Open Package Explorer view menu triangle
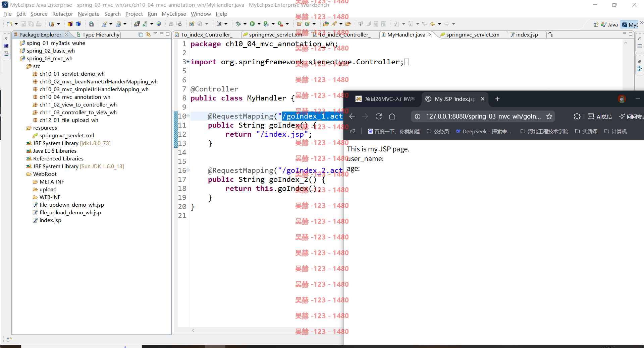Image resolution: width=644 pixels, height=348 pixels. [x=155, y=34]
